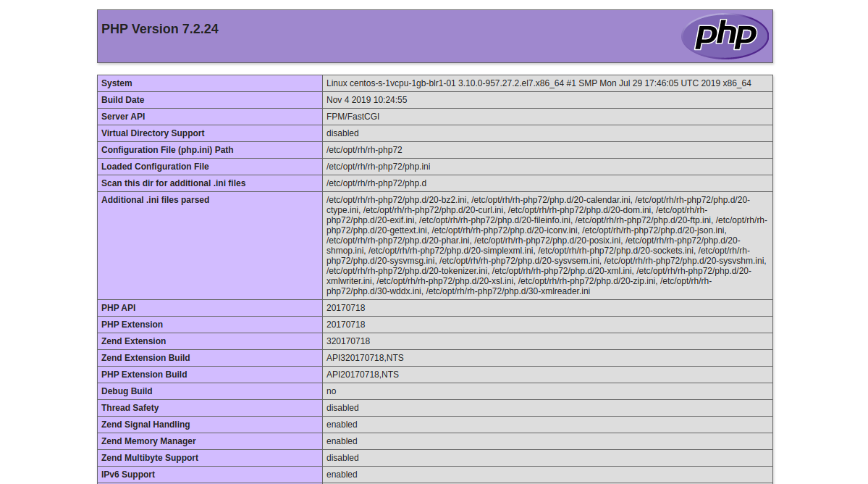Click the Virtual Directory Support label
Screen dimensions: 868x484
[153, 133]
